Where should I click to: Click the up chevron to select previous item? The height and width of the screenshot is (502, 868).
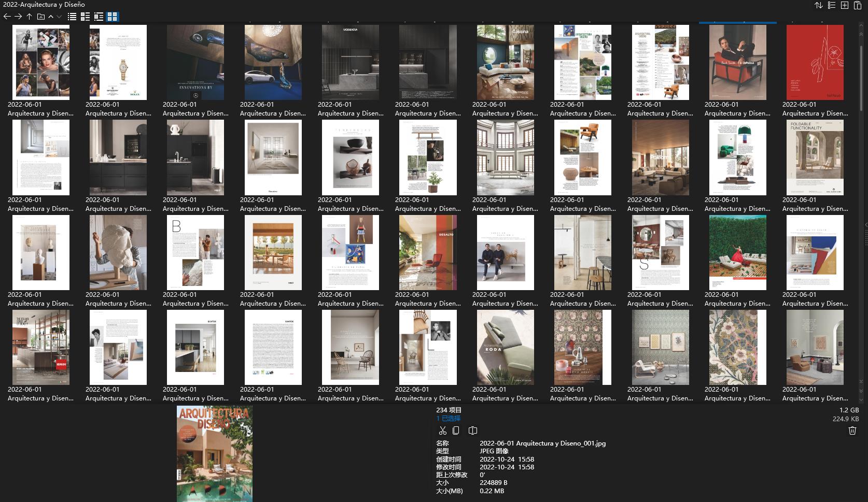[x=50, y=16]
